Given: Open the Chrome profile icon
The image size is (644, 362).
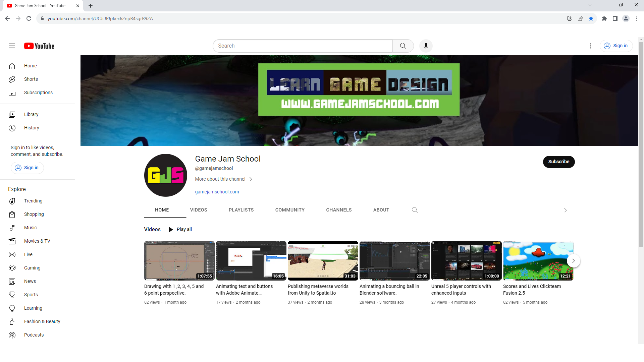Looking at the screenshot, I should coord(626,19).
